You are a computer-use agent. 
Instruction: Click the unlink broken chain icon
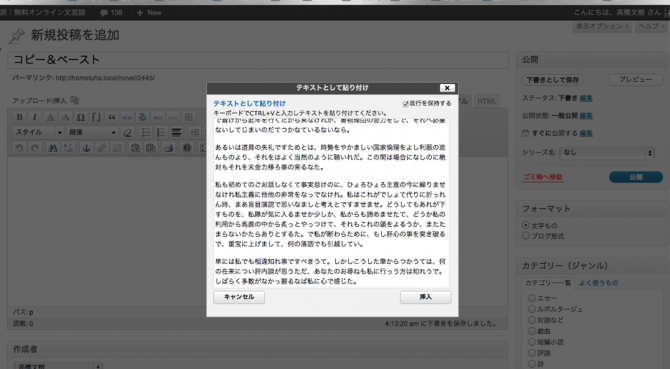pyautogui.click(x=117, y=148)
